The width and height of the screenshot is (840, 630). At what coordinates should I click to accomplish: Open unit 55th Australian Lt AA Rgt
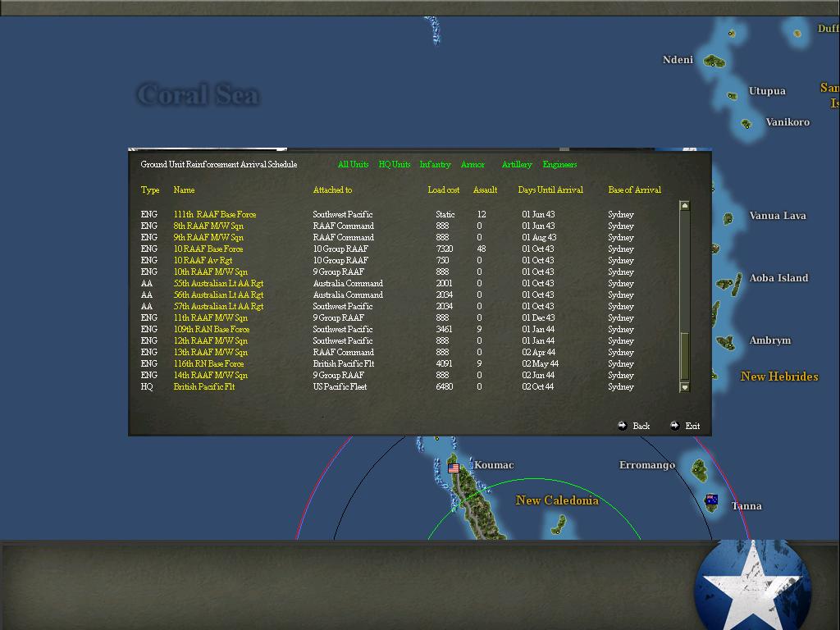click(218, 283)
